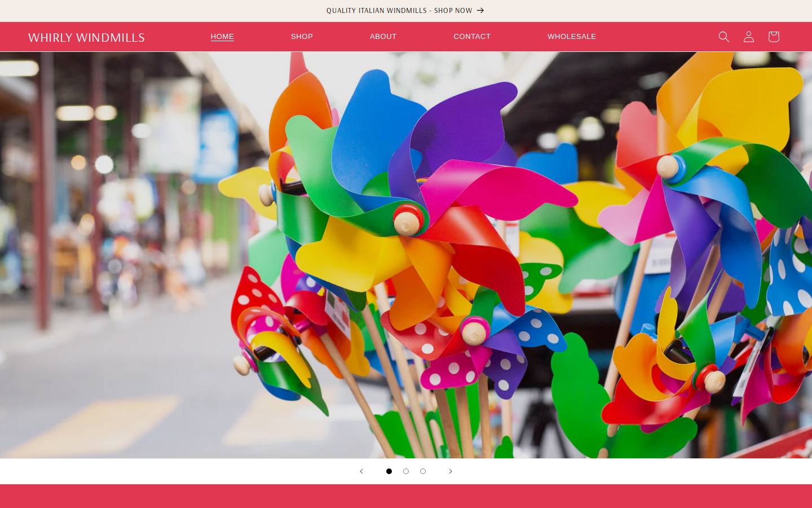
Task: Open the Wholesale menu item
Action: pyautogui.click(x=572, y=37)
